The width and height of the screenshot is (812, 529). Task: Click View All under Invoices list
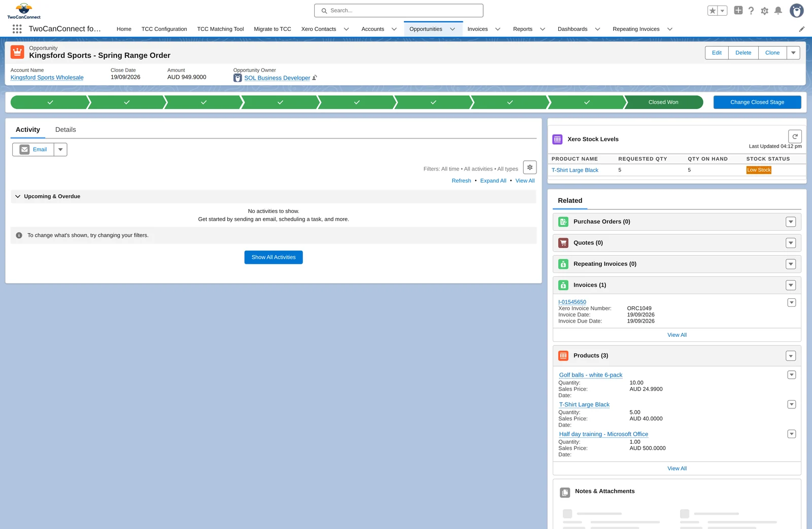677,335
